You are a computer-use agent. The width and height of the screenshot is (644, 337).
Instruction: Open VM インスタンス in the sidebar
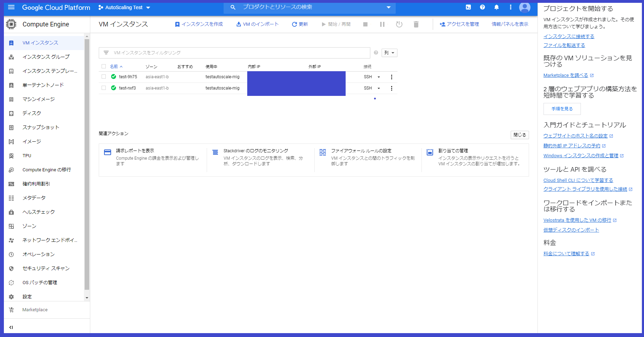pyautogui.click(x=44, y=43)
